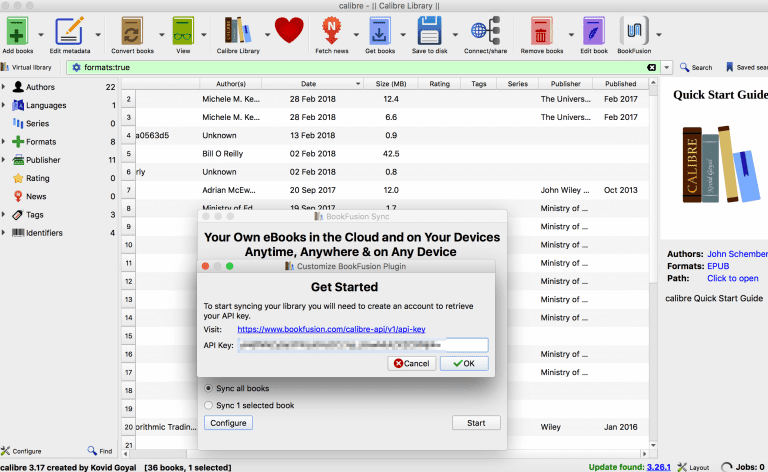Open the search history dropdown
This screenshot has width=768, height=472.
click(x=666, y=68)
